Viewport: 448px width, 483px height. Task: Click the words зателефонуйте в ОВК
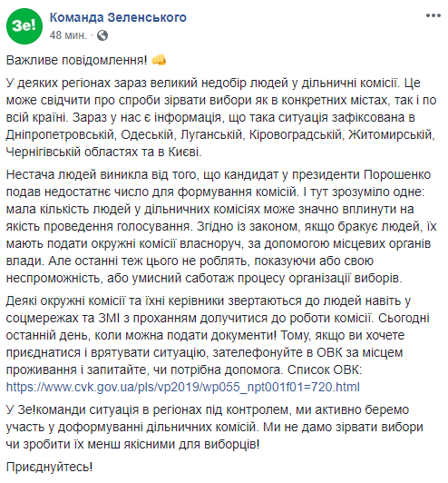(278, 352)
